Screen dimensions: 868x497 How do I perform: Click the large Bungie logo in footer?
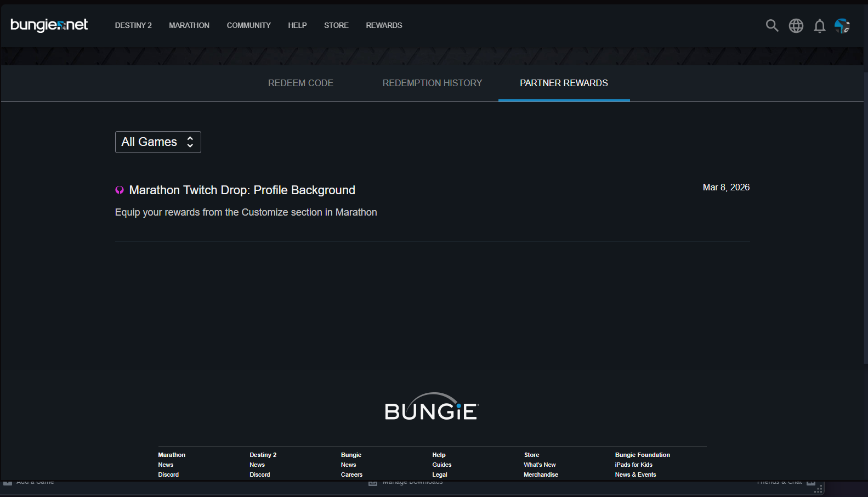click(432, 407)
